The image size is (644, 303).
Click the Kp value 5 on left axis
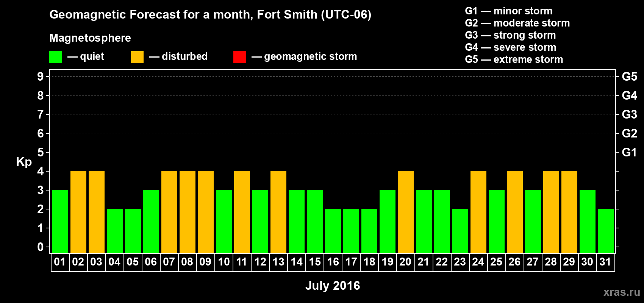tap(41, 152)
